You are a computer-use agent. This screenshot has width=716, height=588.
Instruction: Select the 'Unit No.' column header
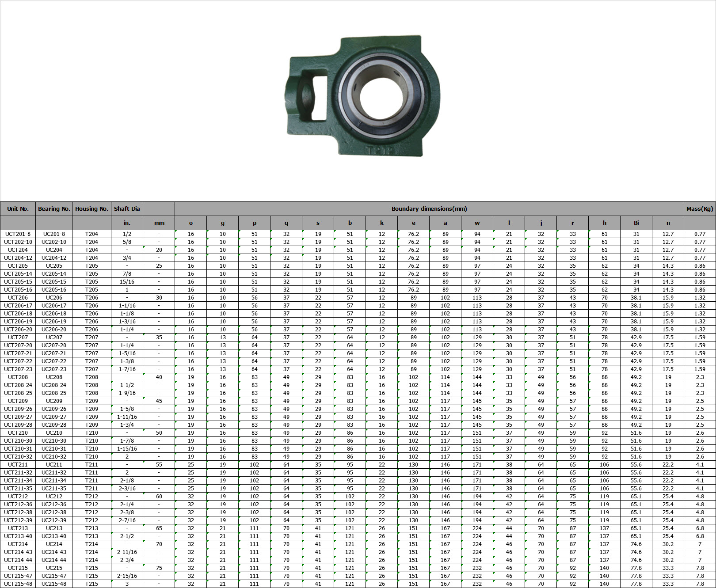pyautogui.click(x=18, y=209)
